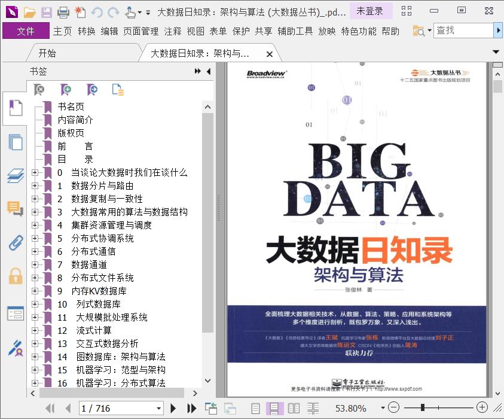
Task: Zoom in with the plus button
Action: tap(482, 407)
